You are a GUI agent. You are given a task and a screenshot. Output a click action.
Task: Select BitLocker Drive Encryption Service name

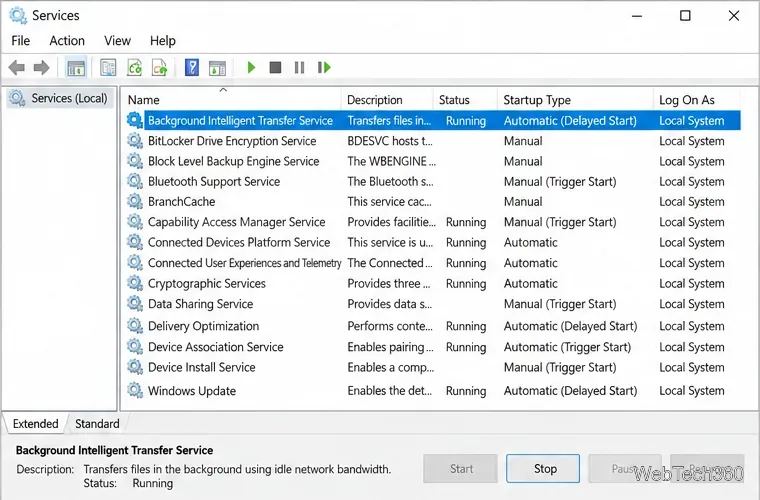point(232,141)
